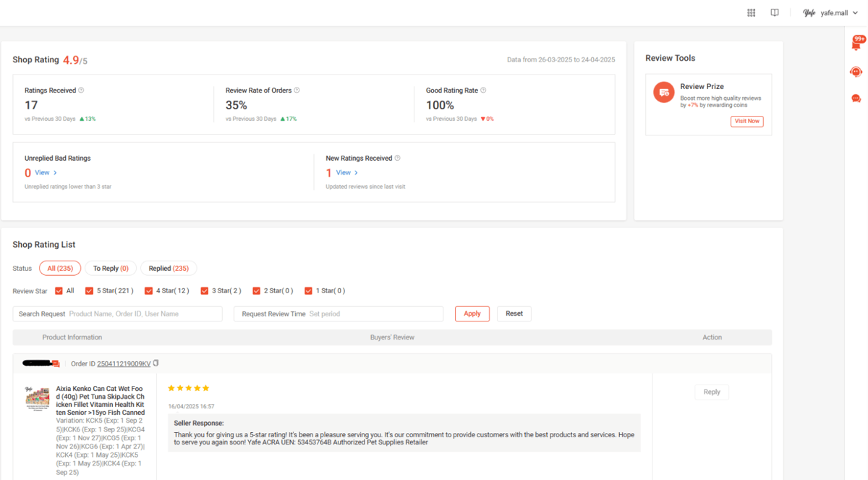Viewport: 868px width, 480px height.
Task: Click the Shop Rating List heading
Action: (x=44, y=245)
